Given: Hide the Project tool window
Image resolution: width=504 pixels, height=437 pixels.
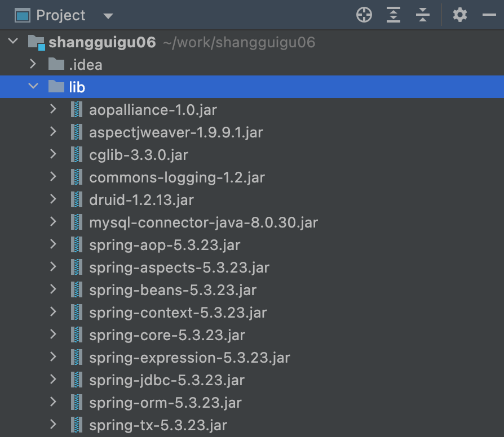Looking at the screenshot, I should (489, 15).
